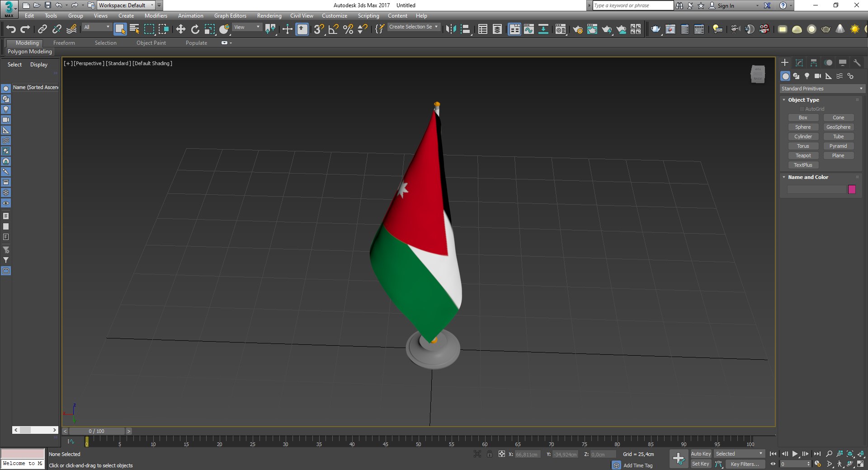Activate the Select and Link tool
Viewport: 868px width, 470px height.
coord(42,29)
